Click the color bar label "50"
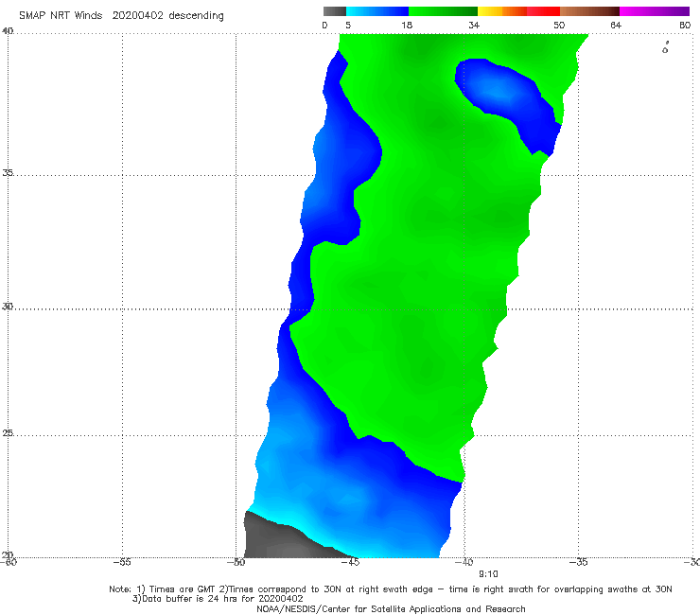The image size is (700, 615). coord(559,25)
